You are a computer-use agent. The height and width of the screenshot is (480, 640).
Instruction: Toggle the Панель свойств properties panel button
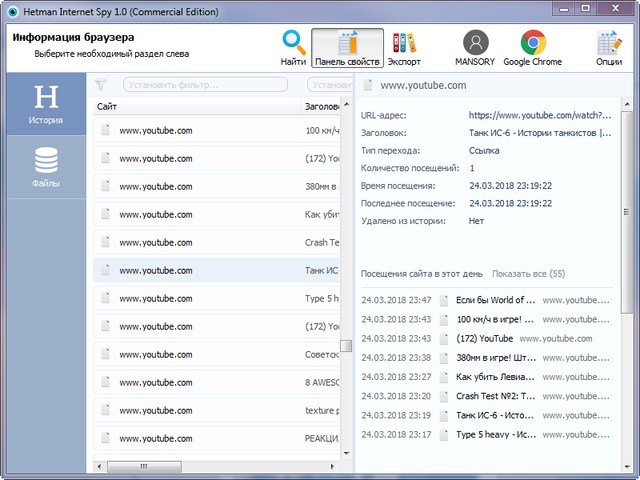pyautogui.click(x=347, y=48)
